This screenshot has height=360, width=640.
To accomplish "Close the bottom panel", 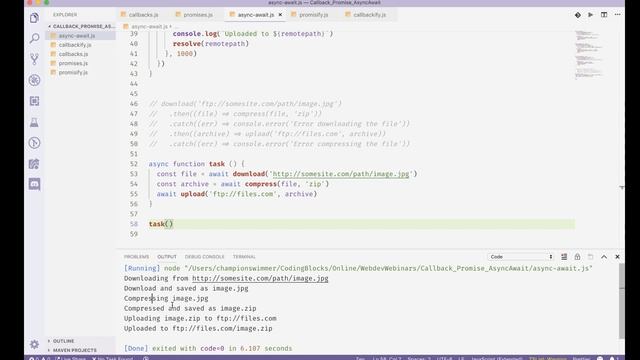I will click(617, 257).
